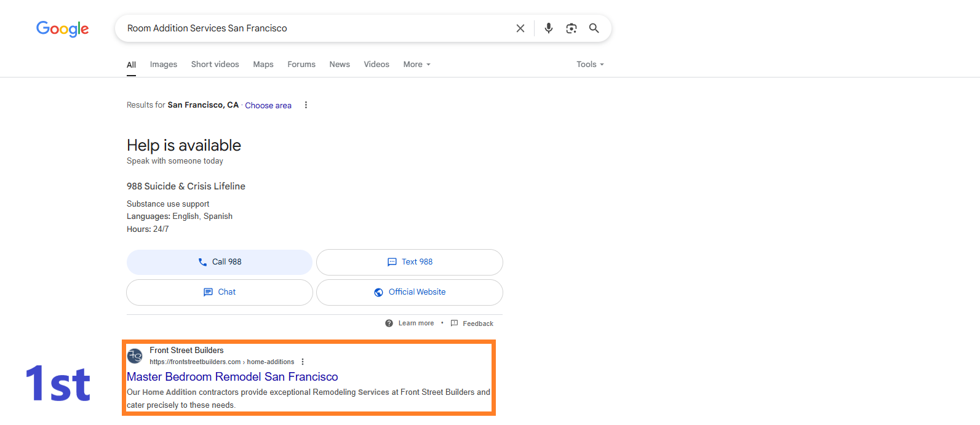Open the Videos tab
Image resolution: width=980 pixels, height=425 pixels.
tap(376, 65)
